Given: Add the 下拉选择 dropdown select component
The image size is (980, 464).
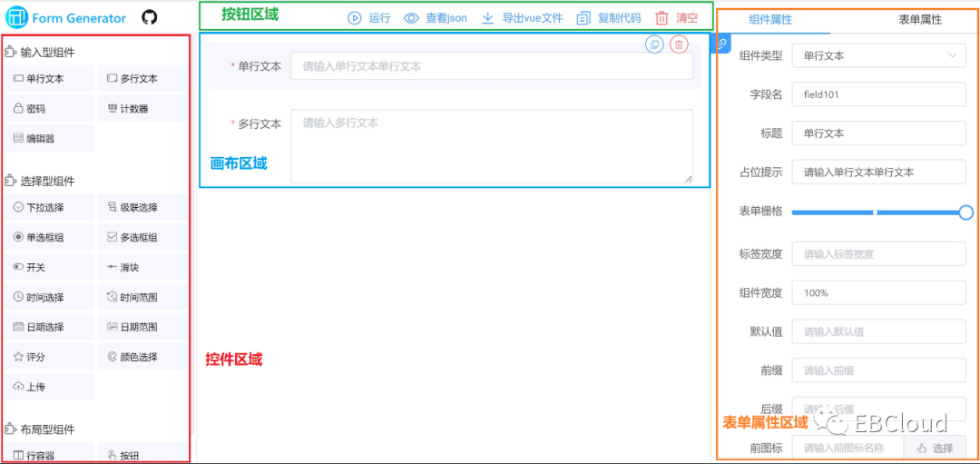Looking at the screenshot, I should coord(49,208).
